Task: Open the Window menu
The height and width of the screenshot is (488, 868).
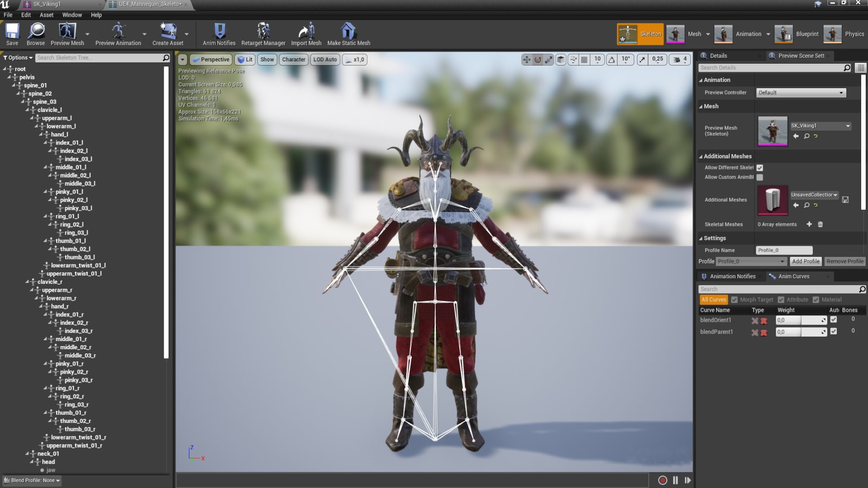Action: click(71, 15)
